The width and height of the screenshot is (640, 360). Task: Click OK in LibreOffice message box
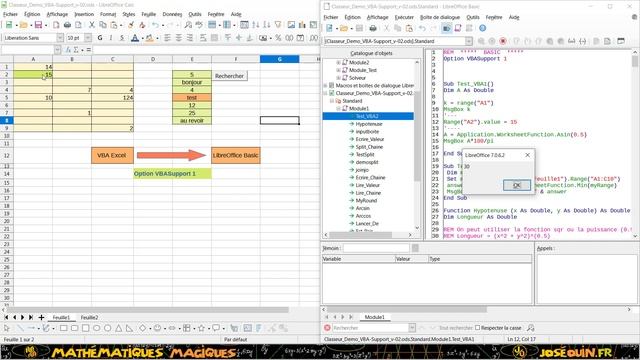(517, 185)
